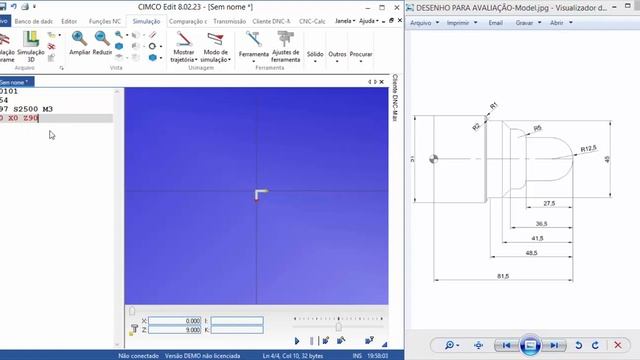Click the undo icon in title bar

tap(13, 7)
